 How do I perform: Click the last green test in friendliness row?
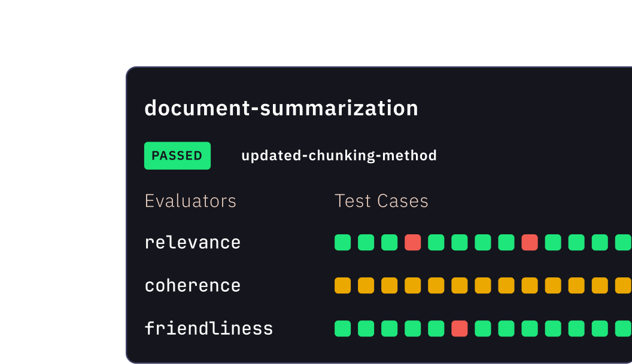622,328
